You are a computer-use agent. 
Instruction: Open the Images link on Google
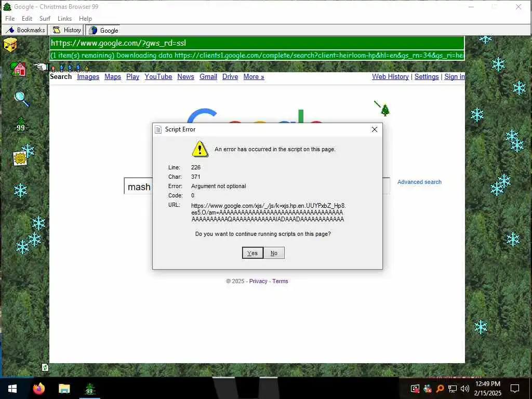pyautogui.click(x=88, y=77)
